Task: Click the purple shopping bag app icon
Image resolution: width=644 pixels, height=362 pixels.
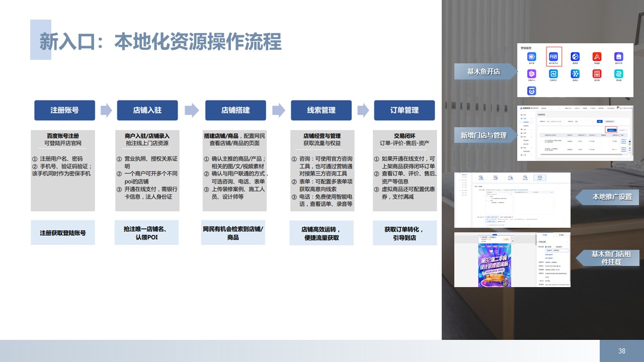Action: [619, 57]
